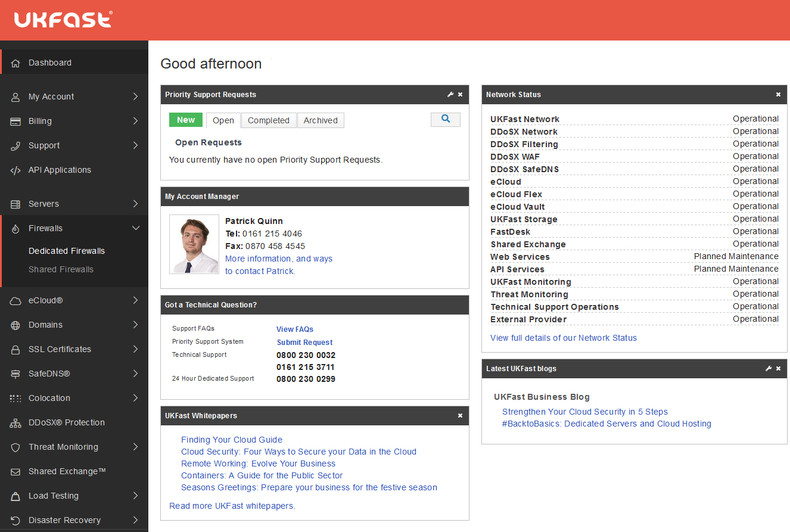
Task: Click the API Services status row
Action: point(635,269)
